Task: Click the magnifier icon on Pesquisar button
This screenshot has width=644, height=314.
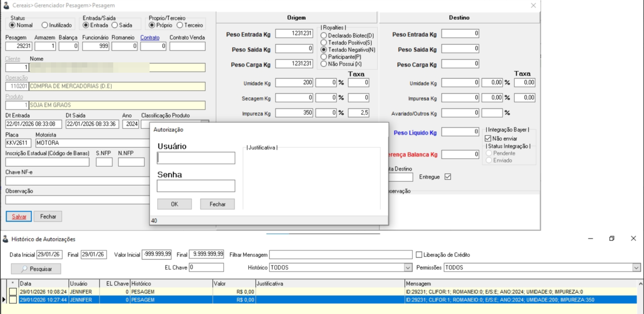Action: pyautogui.click(x=24, y=269)
